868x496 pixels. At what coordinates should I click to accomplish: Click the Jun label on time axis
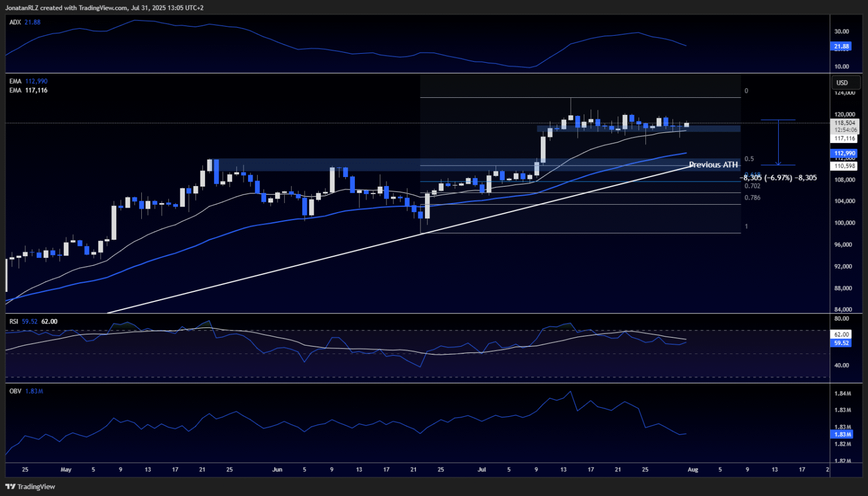(x=277, y=469)
